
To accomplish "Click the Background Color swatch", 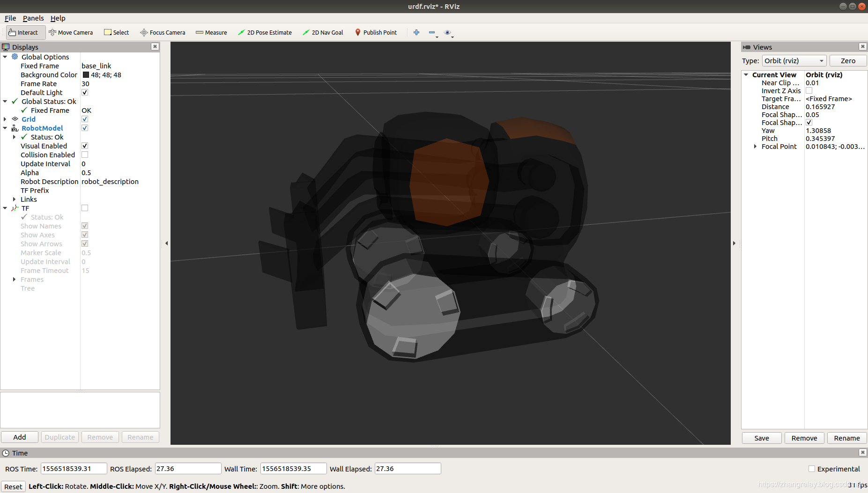I will click(x=86, y=75).
